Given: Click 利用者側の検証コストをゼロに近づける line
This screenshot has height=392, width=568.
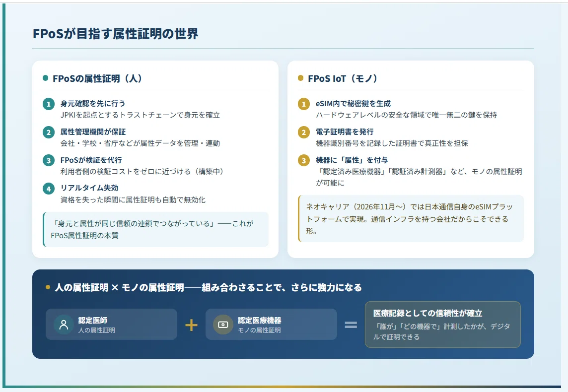Looking at the screenshot, I should pyautogui.click(x=142, y=171).
